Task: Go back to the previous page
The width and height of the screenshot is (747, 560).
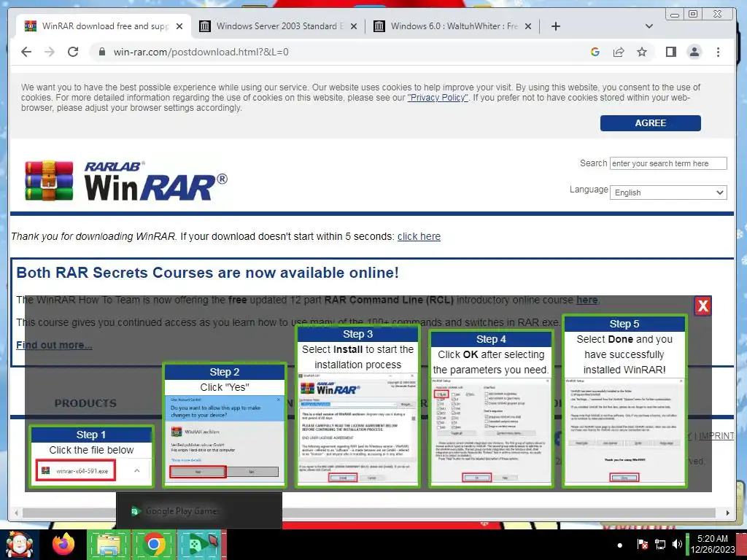Action: tap(26, 52)
